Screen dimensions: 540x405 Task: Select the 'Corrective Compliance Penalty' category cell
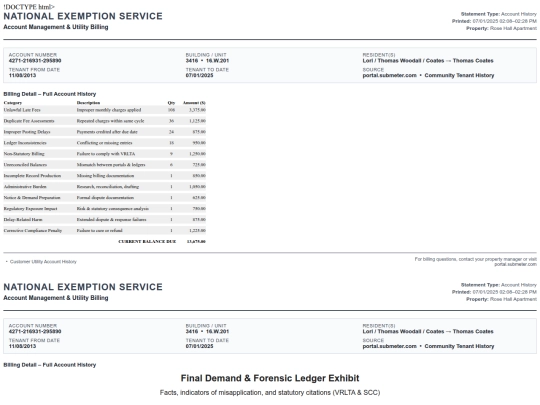pyautogui.click(x=33, y=231)
